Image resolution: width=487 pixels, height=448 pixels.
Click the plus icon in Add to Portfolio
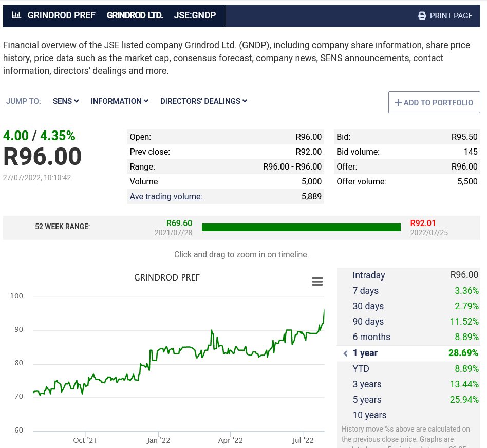pos(398,102)
